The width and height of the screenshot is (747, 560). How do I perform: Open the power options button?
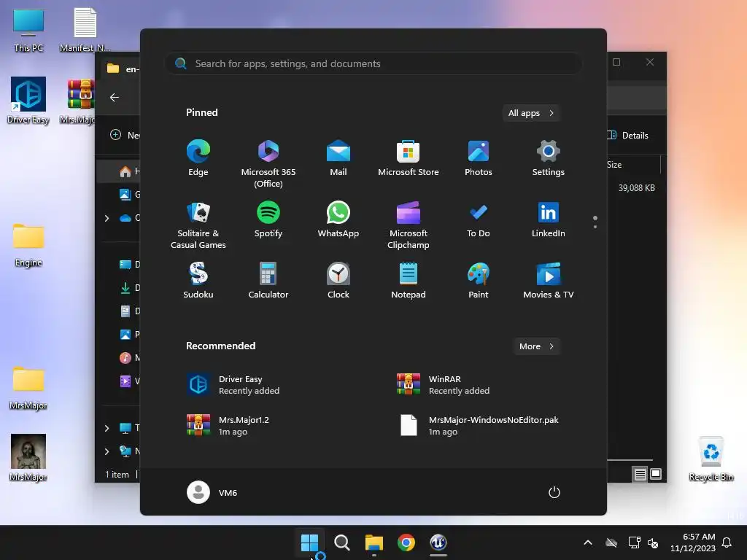tap(554, 492)
